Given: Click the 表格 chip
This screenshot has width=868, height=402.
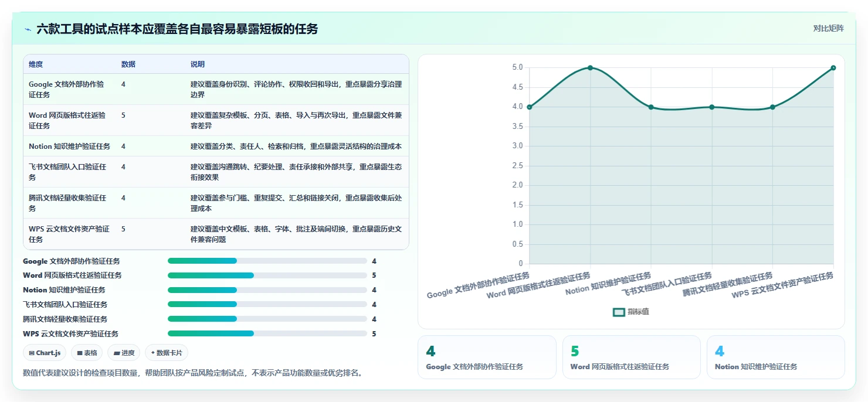Looking at the screenshot, I should coord(87,353).
